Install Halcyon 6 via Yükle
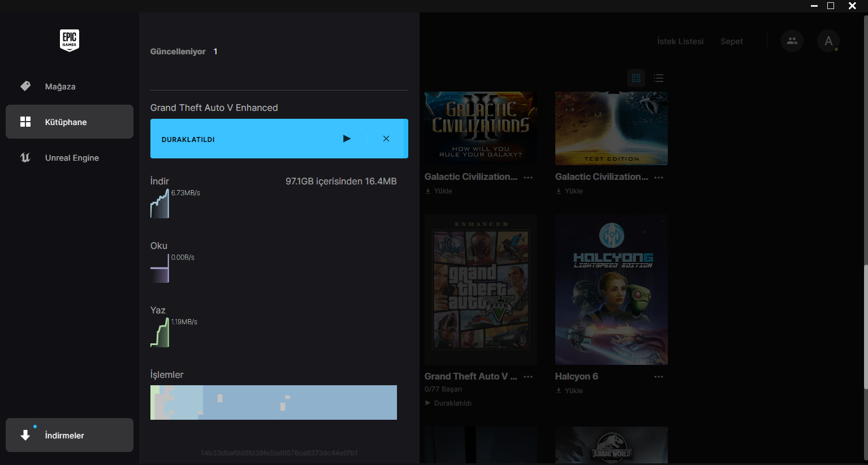Image resolution: width=868 pixels, height=465 pixels. click(x=569, y=391)
